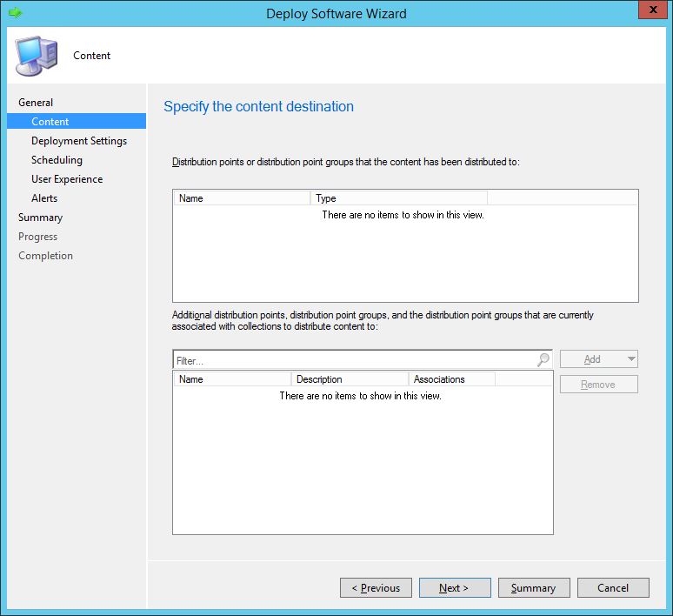Click 'Additional distribution points' description text
Image resolution: width=673 pixels, height=616 pixels.
[x=383, y=320]
